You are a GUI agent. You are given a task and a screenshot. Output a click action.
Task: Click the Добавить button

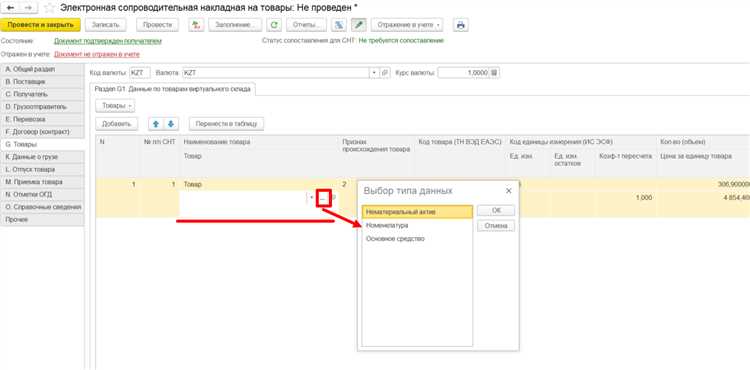pyautogui.click(x=117, y=124)
